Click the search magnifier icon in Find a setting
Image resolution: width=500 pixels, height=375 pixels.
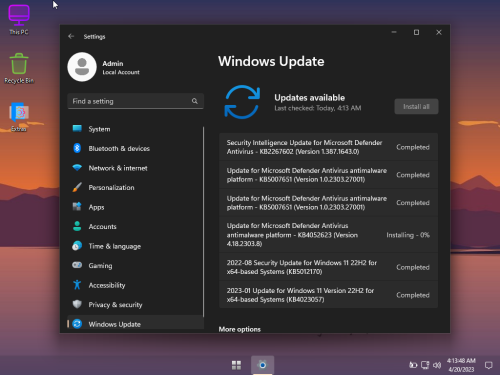[x=195, y=101]
